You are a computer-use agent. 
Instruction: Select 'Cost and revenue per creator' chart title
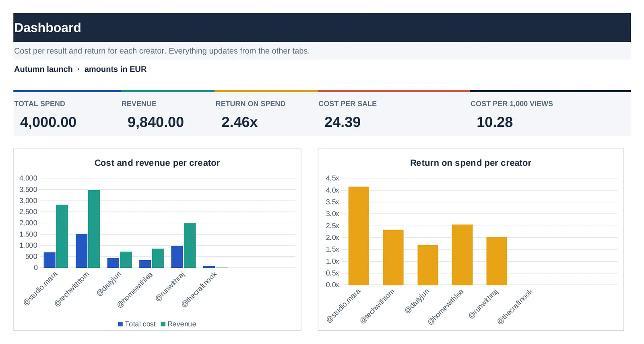(157, 163)
